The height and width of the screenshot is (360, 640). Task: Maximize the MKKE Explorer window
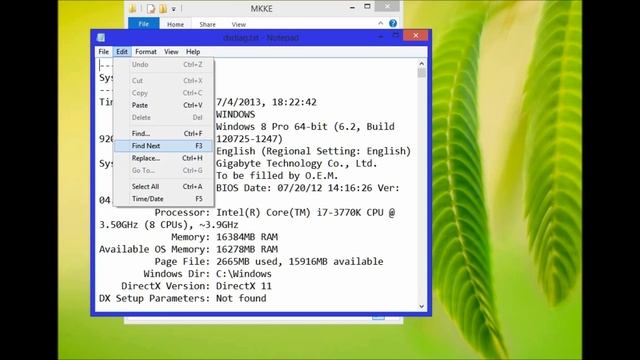click(x=367, y=7)
